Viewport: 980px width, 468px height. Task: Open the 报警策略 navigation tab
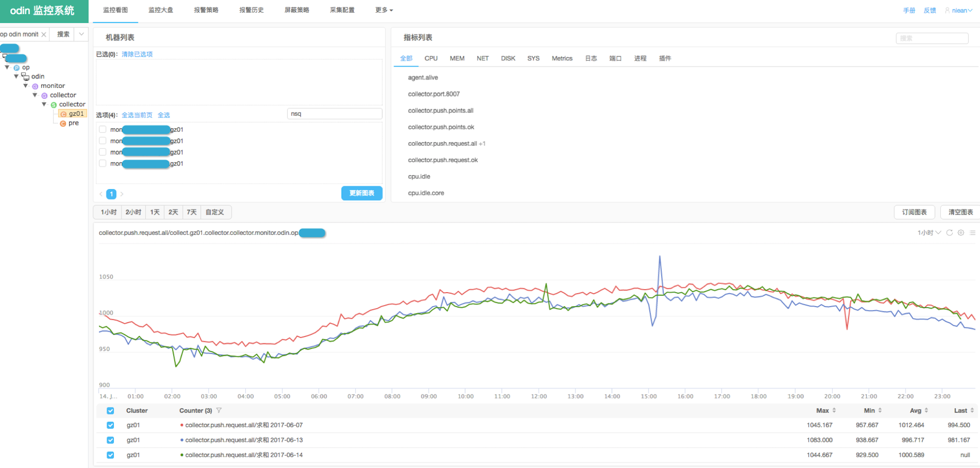pyautogui.click(x=206, y=10)
